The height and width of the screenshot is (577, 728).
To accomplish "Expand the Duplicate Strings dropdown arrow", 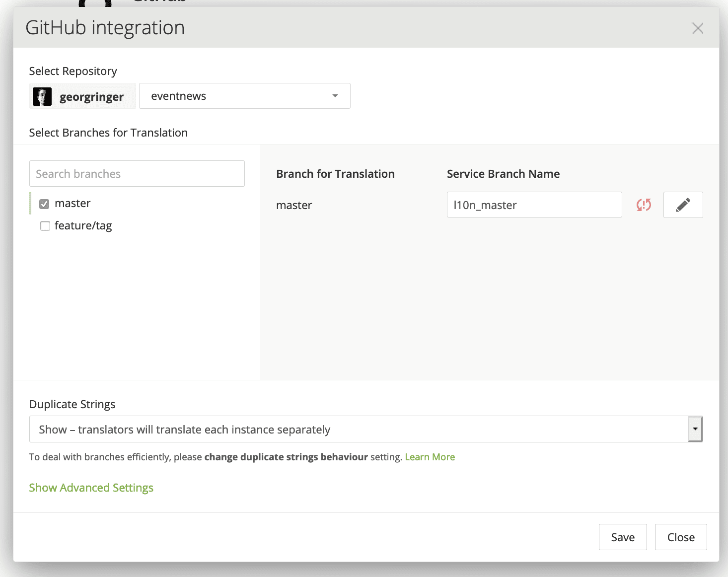I will point(695,429).
